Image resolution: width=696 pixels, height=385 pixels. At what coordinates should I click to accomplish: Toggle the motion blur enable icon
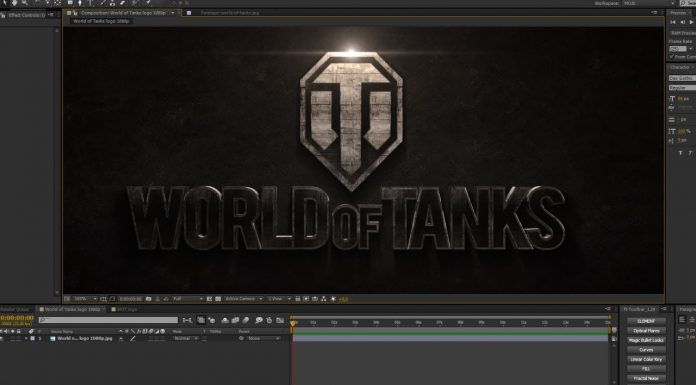tap(246, 320)
